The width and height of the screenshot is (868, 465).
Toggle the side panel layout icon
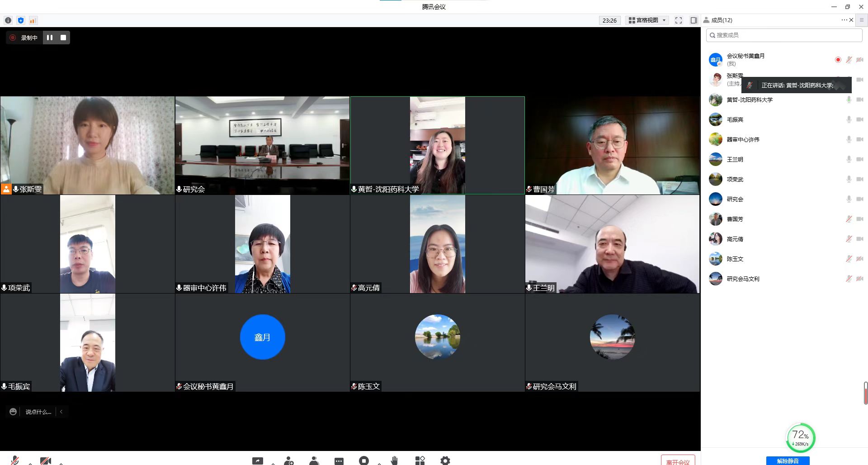click(x=694, y=20)
